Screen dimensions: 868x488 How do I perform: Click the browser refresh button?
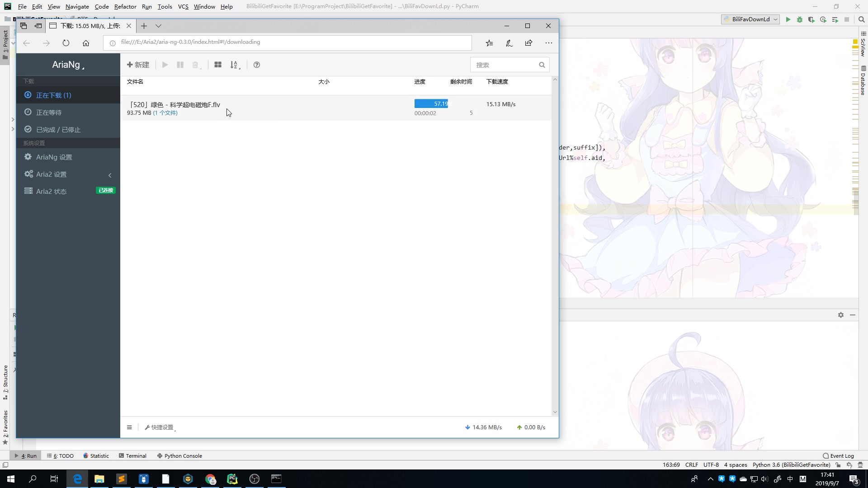66,43
